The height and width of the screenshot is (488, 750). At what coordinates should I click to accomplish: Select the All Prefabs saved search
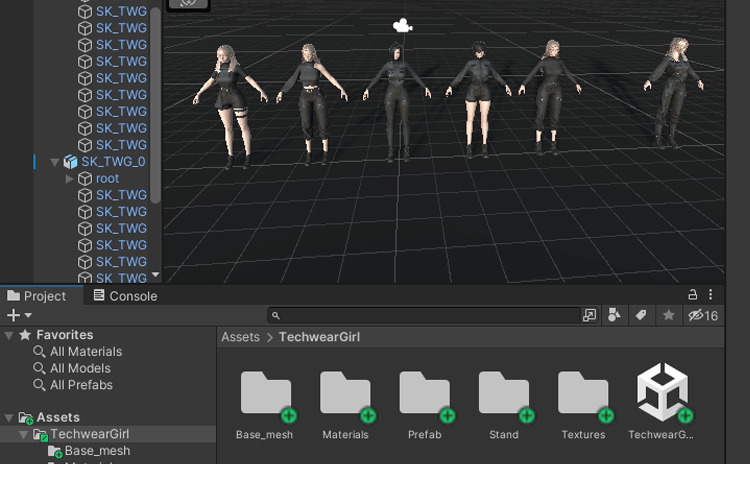point(81,385)
